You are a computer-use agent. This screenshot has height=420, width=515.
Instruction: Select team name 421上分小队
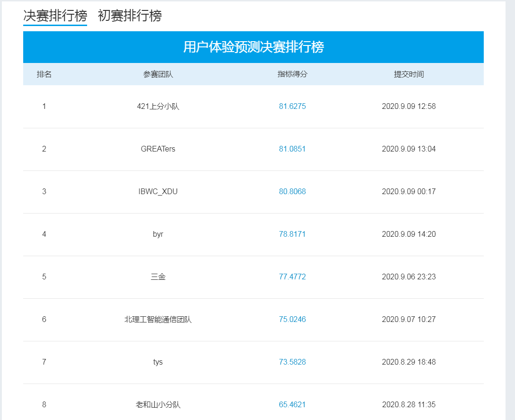click(x=158, y=107)
